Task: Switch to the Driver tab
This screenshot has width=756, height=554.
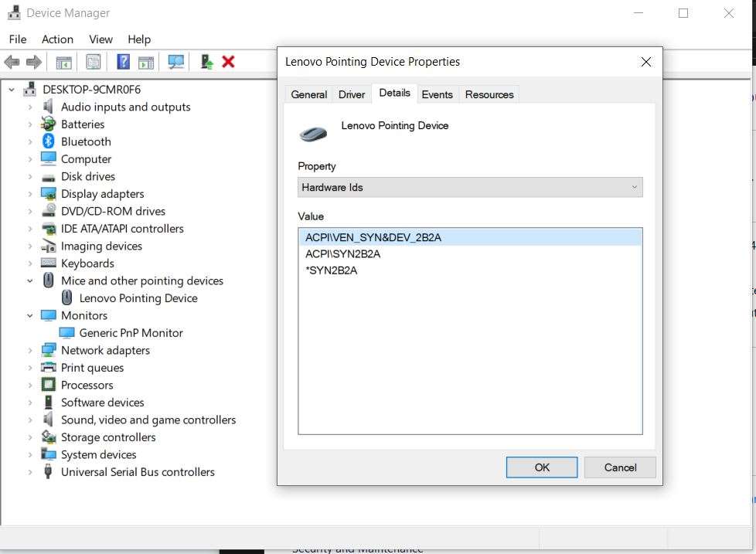Action: pyautogui.click(x=351, y=93)
